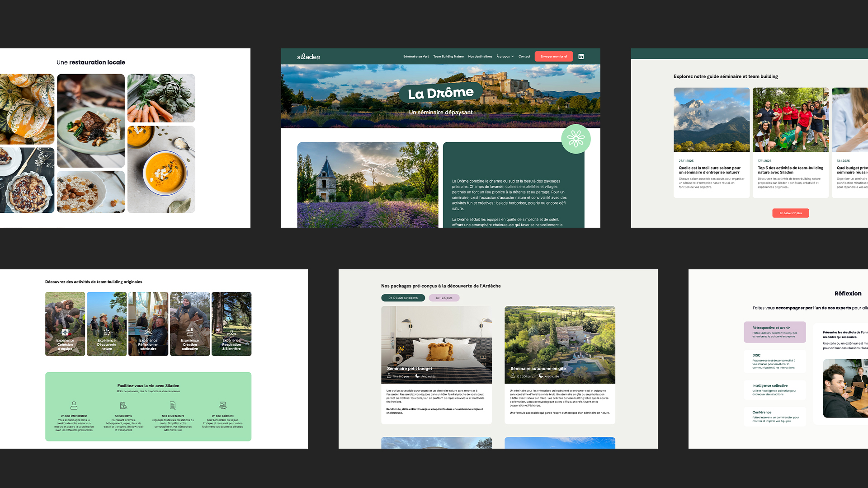
Task: Open Nos destinations in the navigation
Action: [480, 56]
